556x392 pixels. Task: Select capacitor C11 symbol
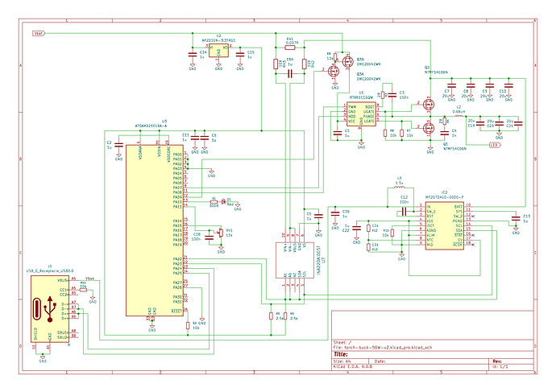pyautogui.click(x=195, y=138)
